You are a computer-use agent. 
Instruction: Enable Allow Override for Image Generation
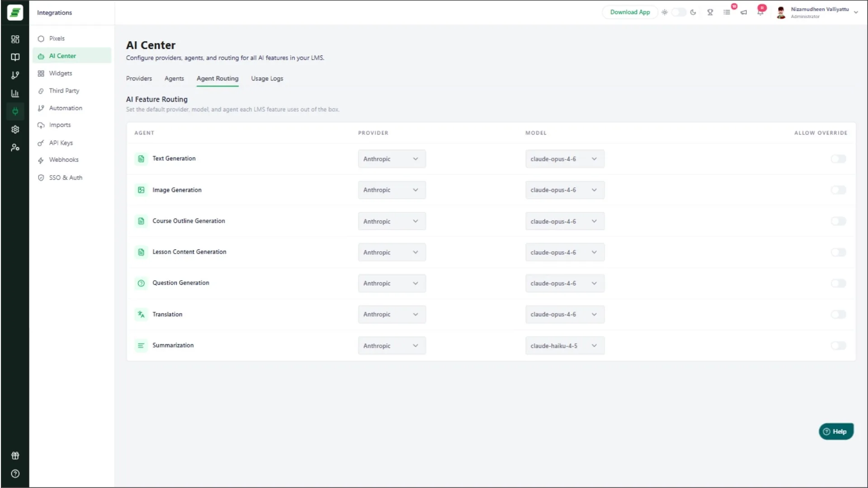(838, 190)
